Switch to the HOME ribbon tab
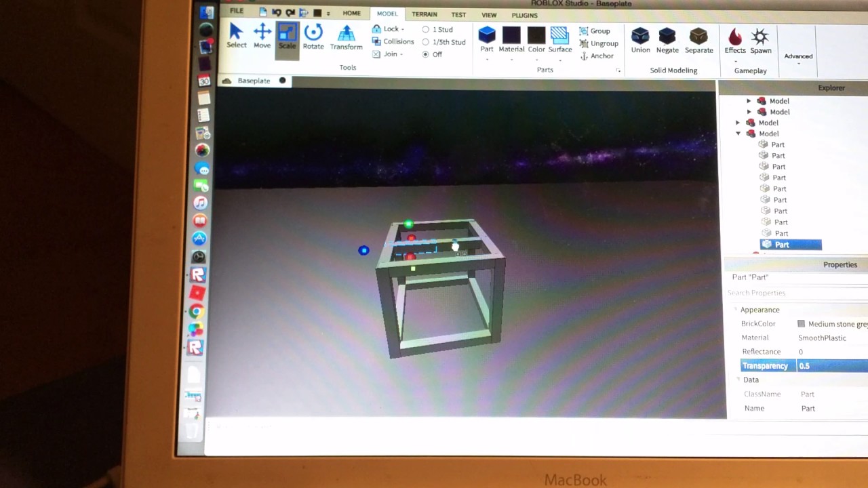Image resolution: width=868 pixels, height=488 pixels. tap(351, 13)
